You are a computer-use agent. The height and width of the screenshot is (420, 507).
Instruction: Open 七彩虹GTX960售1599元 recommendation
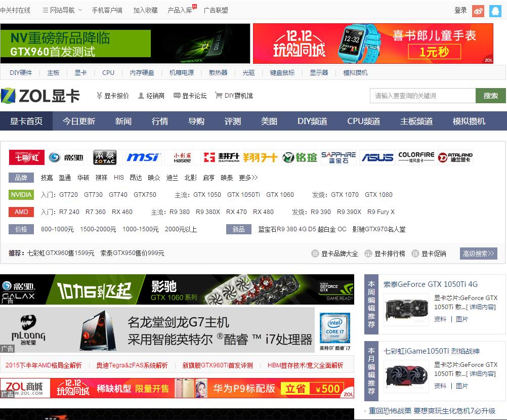(x=61, y=253)
